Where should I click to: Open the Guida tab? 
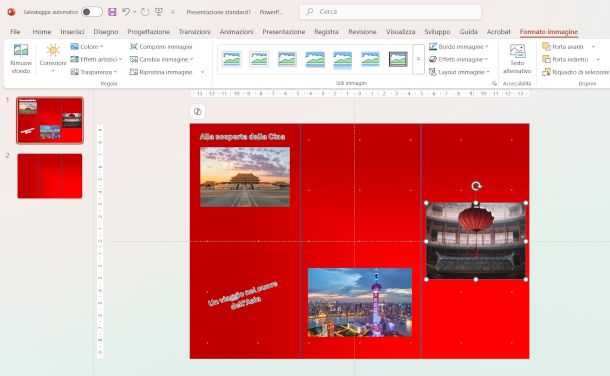468,31
